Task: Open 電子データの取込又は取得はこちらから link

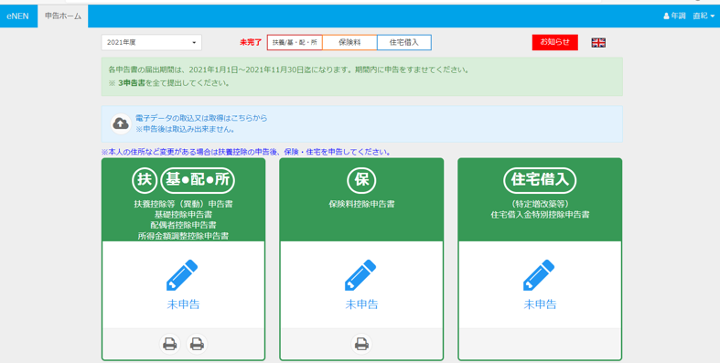Action: tap(201, 118)
